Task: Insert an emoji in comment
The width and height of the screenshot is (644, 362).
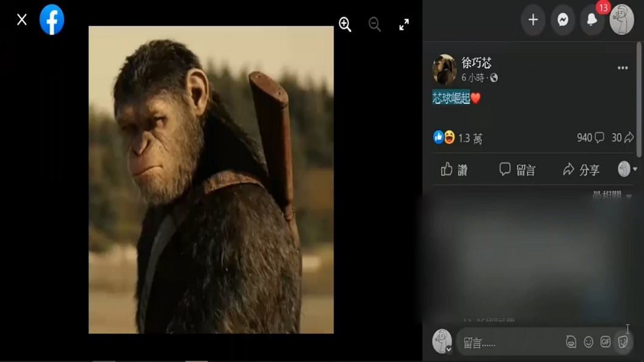Action: pos(589,342)
